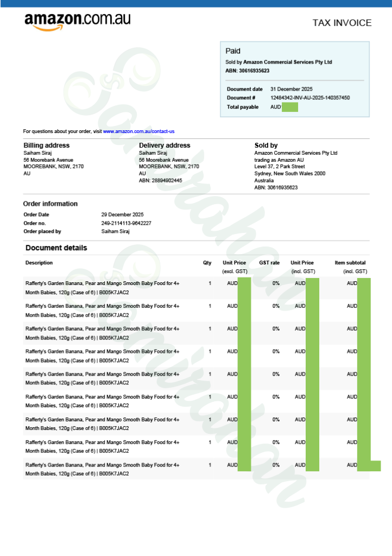Click the Description column header

pos(39,263)
